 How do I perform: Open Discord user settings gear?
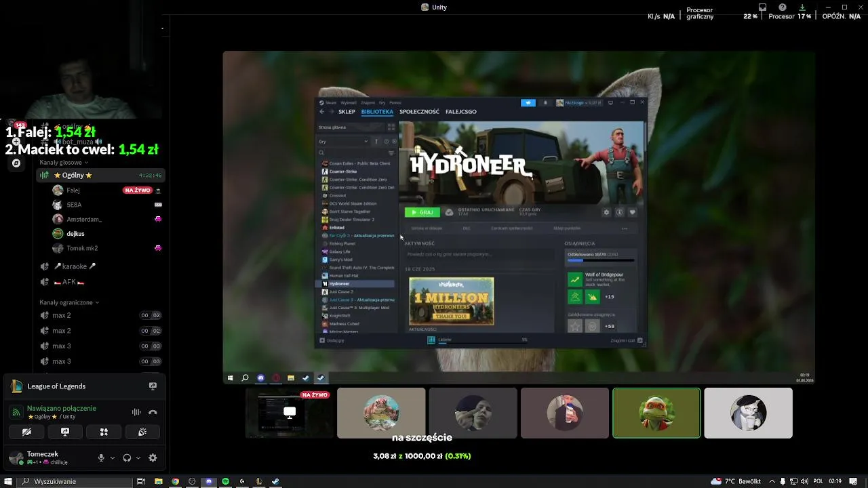click(153, 458)
